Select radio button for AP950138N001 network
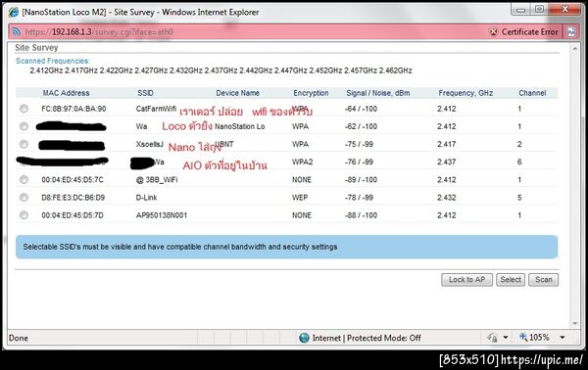The image size is (588, 370). point(24,215)
